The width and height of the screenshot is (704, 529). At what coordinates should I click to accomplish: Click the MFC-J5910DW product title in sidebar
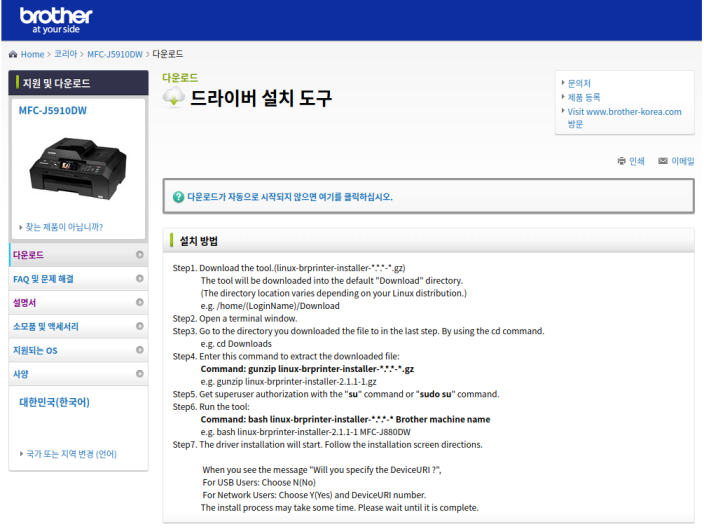53,110
